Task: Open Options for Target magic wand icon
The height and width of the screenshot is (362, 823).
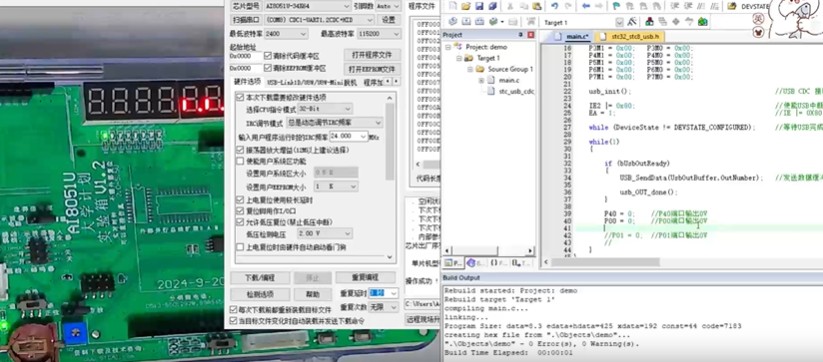Action: point(632,22)
